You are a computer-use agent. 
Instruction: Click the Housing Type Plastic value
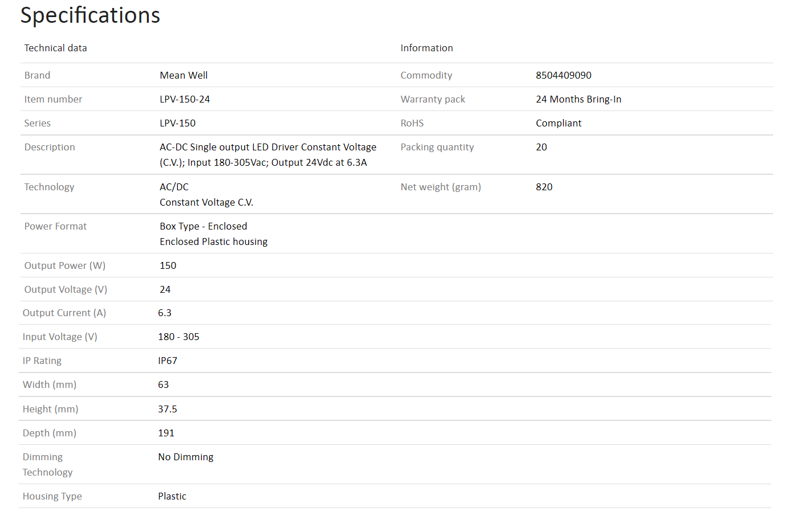point(172,496)
